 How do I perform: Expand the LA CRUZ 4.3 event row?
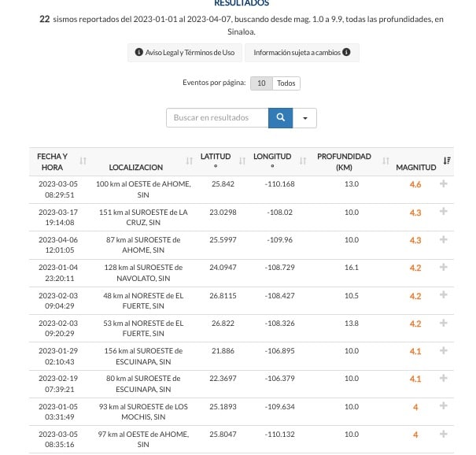click(444, 211)
